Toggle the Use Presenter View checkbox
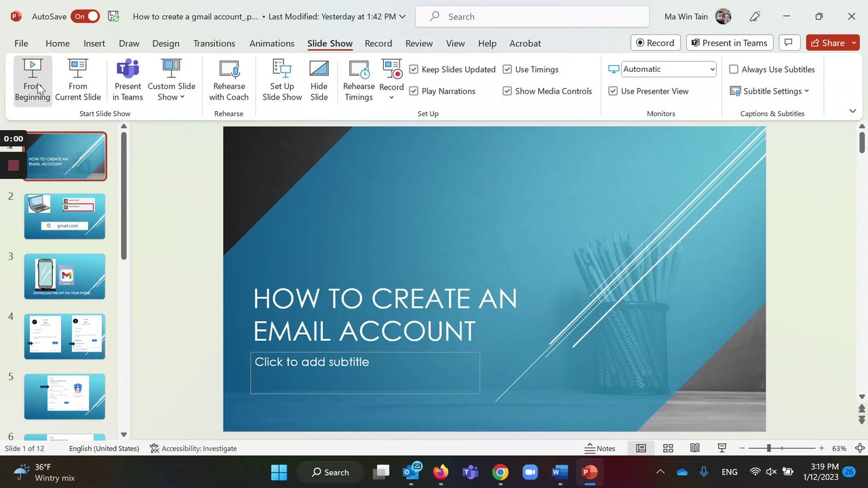This screenshot has width=868, height=488. 613,91
